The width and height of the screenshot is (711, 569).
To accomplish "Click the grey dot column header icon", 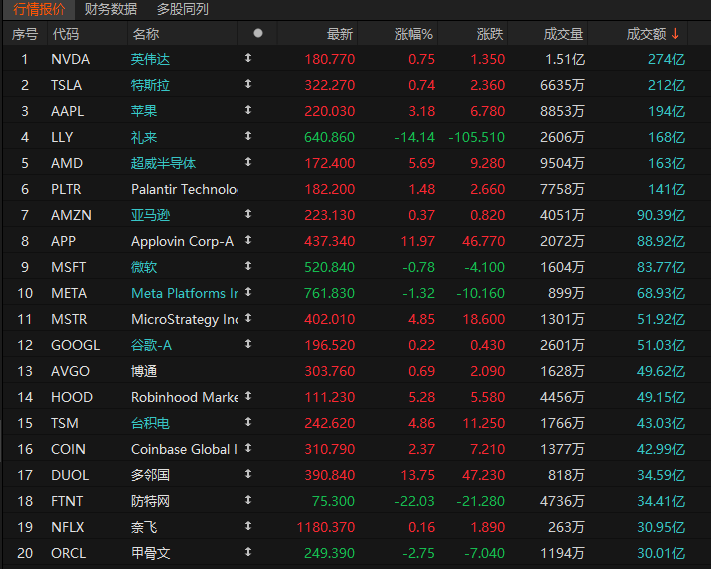I will click(258, 33).
